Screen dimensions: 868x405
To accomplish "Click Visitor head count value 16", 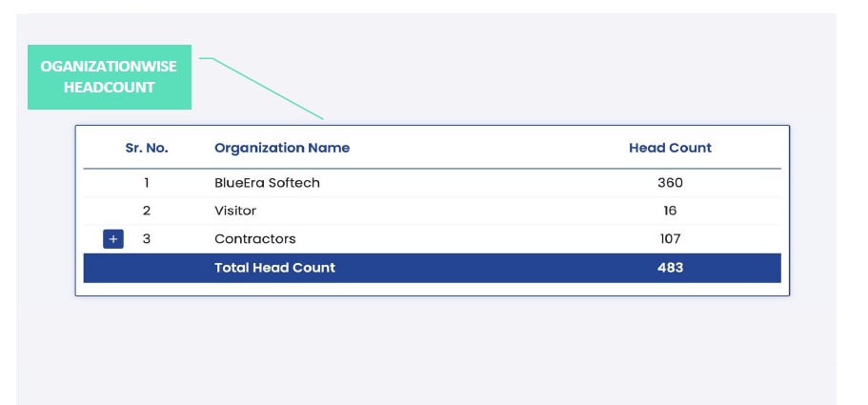I will [x=670, y=211].
